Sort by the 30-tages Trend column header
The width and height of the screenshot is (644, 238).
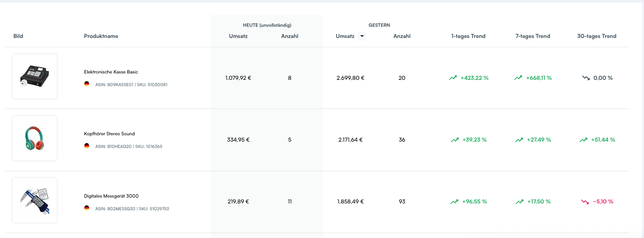coord(597,36)
